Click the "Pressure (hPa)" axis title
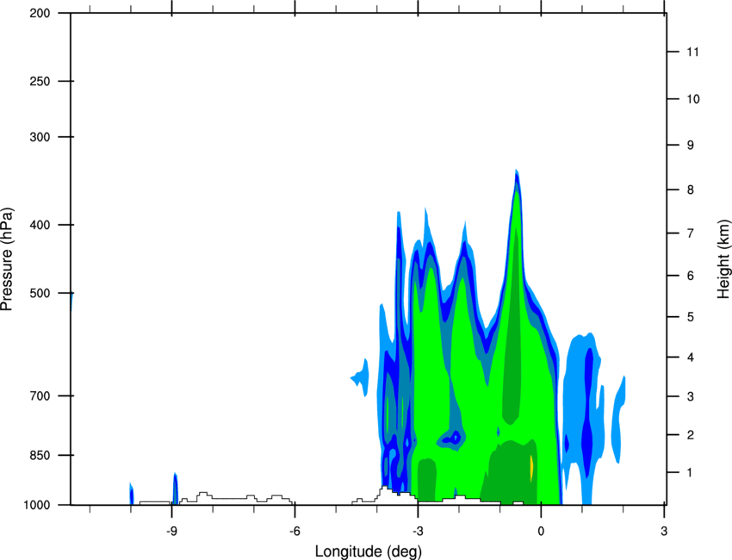 pyautogui.click(x=7, y=258)
